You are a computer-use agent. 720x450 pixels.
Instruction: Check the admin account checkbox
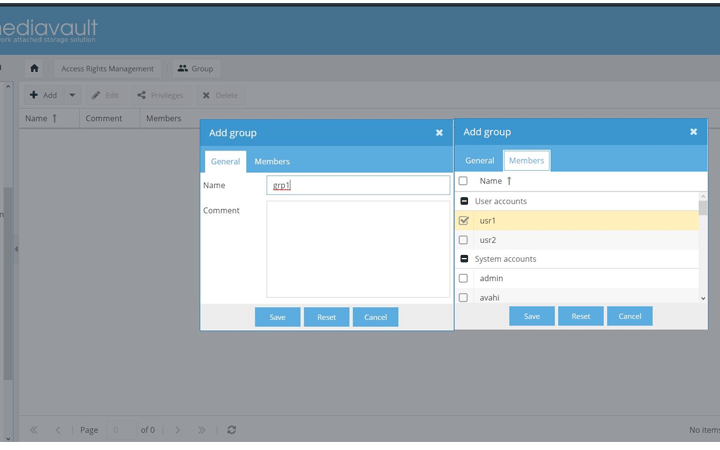click(x=463, y=278)
